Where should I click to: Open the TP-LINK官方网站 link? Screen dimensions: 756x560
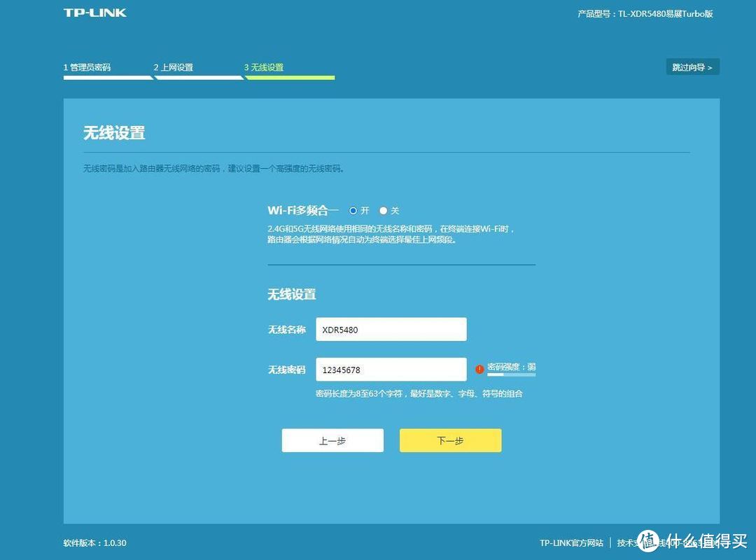coord(574,542)
